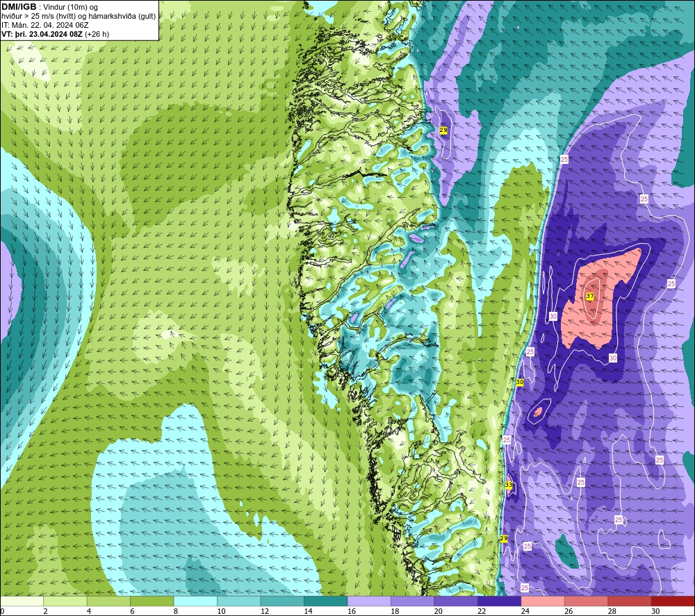This screenshot has width=695, height=616.
Task: Pick the 4–6 m/s green swatch
Action: [108, 601]
